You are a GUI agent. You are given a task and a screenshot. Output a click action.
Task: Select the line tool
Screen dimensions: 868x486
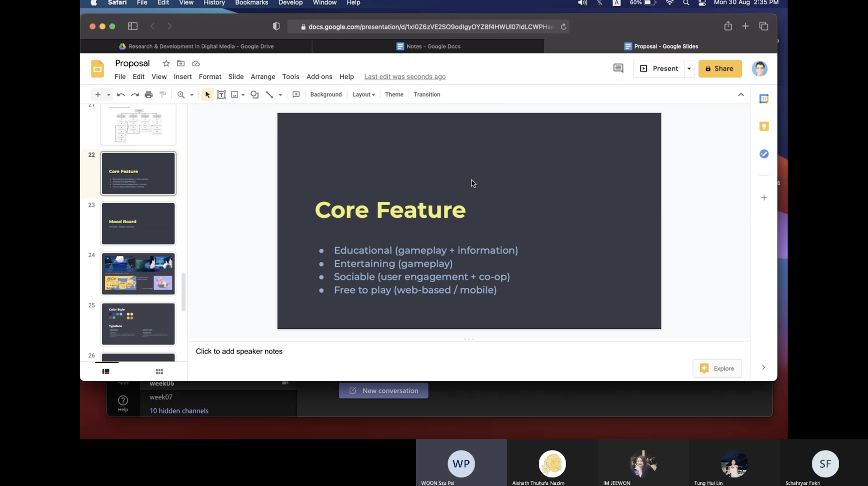[x=270, y=95]
